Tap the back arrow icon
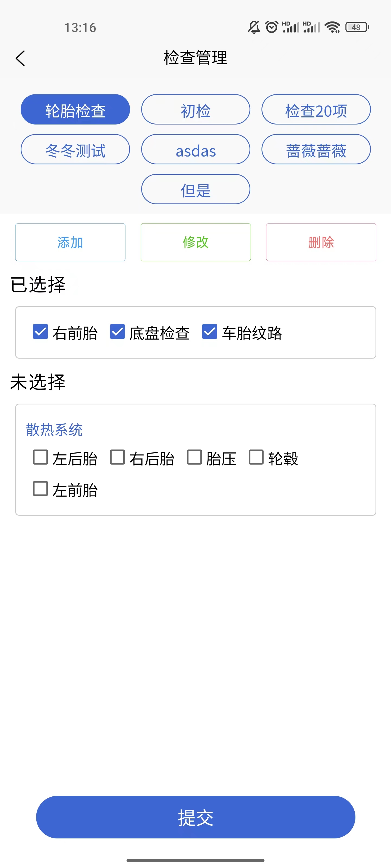 point(21,58)
